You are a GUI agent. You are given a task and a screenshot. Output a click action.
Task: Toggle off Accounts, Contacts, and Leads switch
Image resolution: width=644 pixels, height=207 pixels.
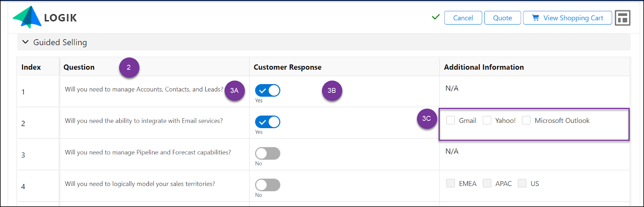268,90
